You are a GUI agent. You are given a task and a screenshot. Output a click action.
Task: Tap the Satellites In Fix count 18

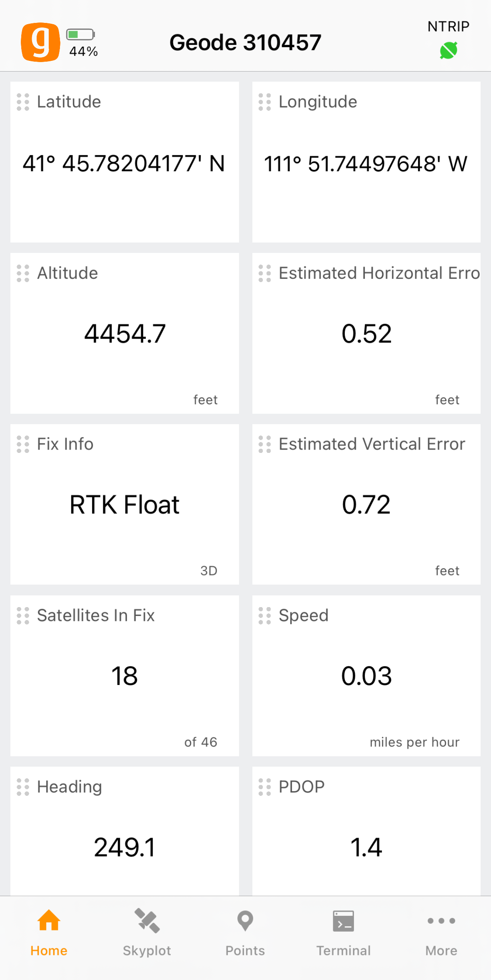pyautogui.click(x=125, y=676)
